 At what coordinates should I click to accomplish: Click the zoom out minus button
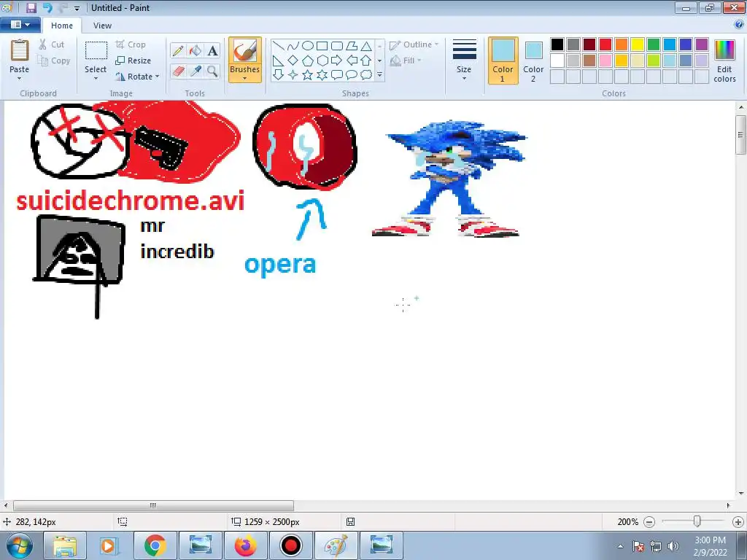[649, 522]
